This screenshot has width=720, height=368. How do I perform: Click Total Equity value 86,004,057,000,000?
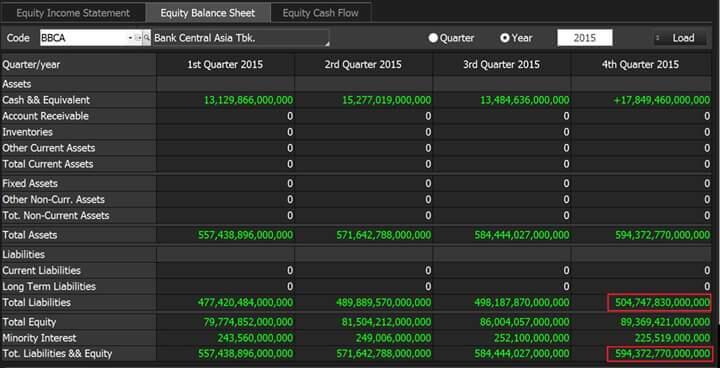tap(525, 322)
